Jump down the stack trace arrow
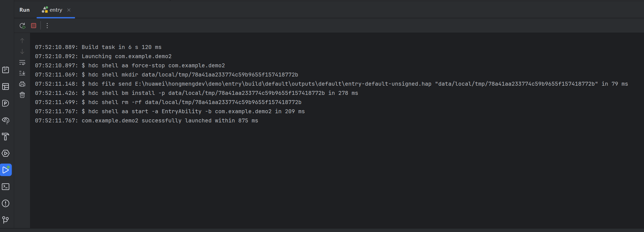 coord(22,51)
